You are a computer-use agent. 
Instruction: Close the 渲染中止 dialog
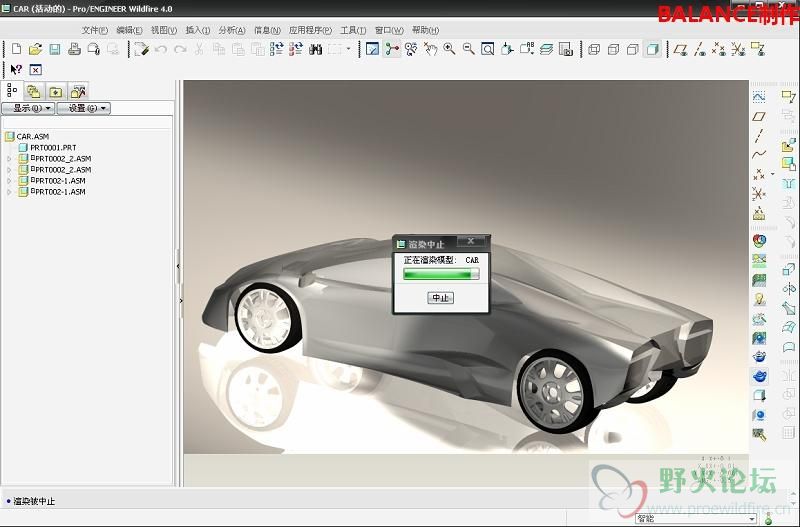pyautogui.click(x=471, y=241)
